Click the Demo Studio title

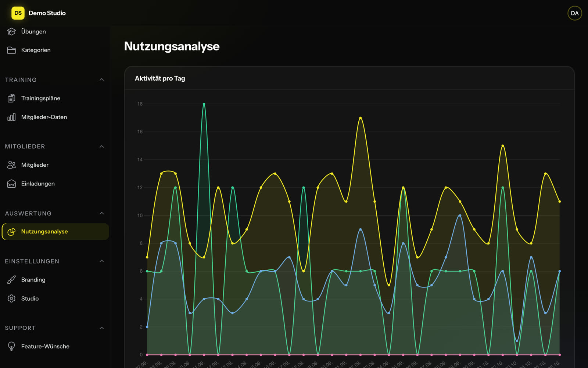point(47,13)
